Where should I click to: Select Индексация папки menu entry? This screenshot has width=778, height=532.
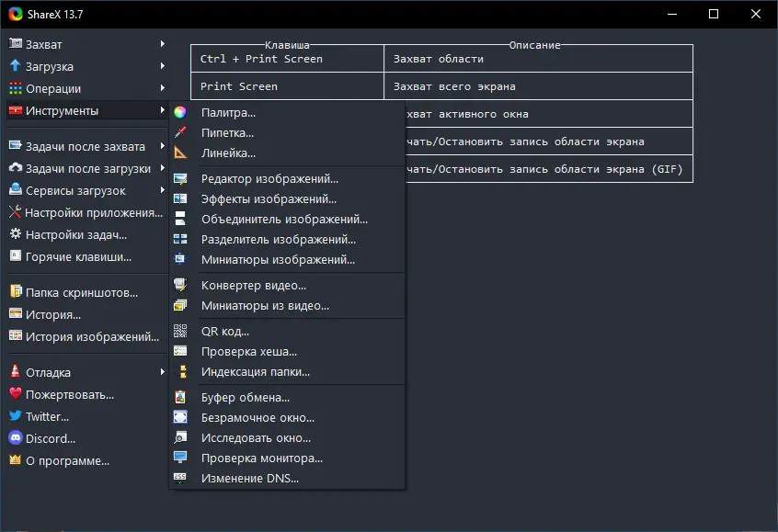click(256, 372)
